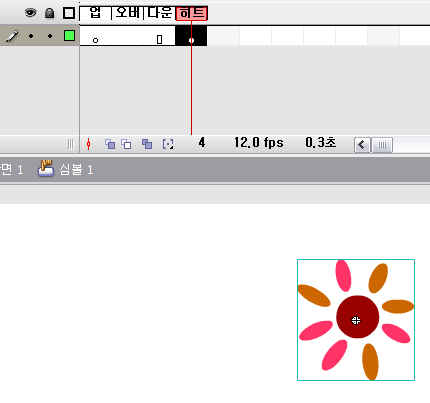The height and width of the screenshot is (403, 430).
Task: Select the 오버 (Over) frame label
Action: [x=128, y=13]
